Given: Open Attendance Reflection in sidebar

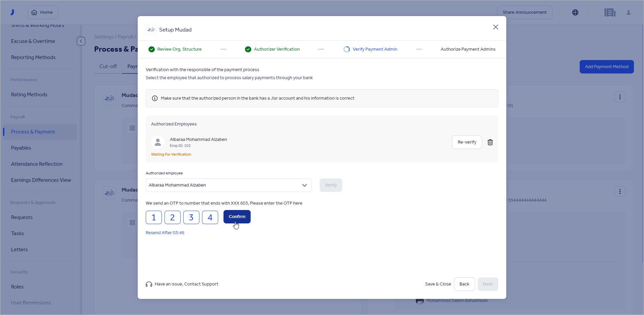Looking at the screenshot, I should pyautogui.click(x=37, y=164).
